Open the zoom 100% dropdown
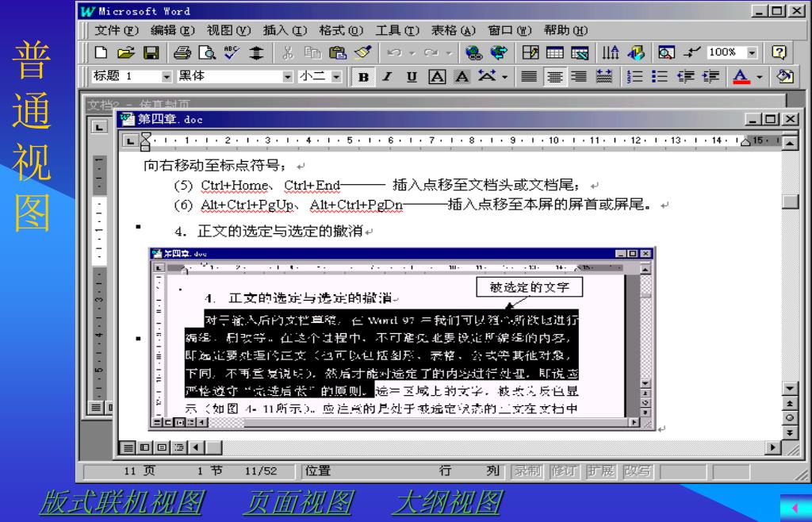The width and height of the screenshot is (812, 522). pyautogui.click(x=752, y=52)
